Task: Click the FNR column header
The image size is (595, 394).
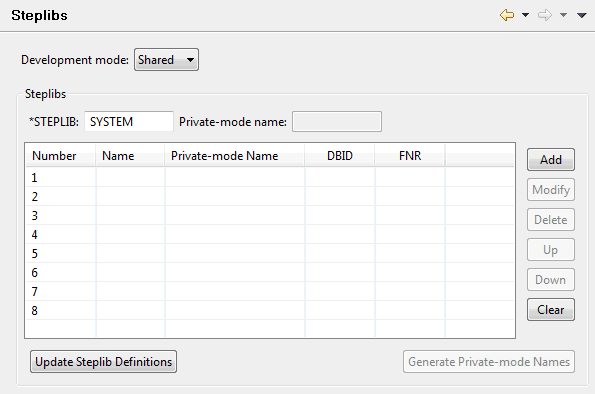Action: pyautogui.click(x=410, y=156)
